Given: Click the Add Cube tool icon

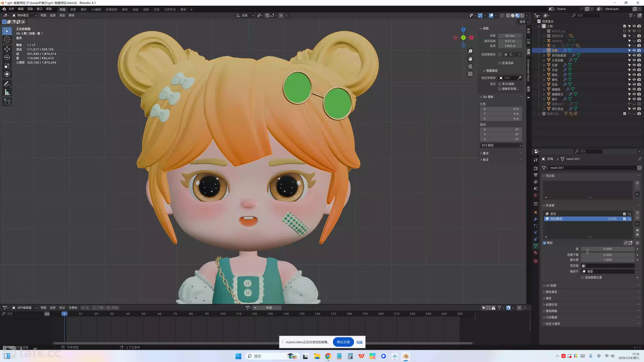Looking at the screenshot, I should (7, 102).
